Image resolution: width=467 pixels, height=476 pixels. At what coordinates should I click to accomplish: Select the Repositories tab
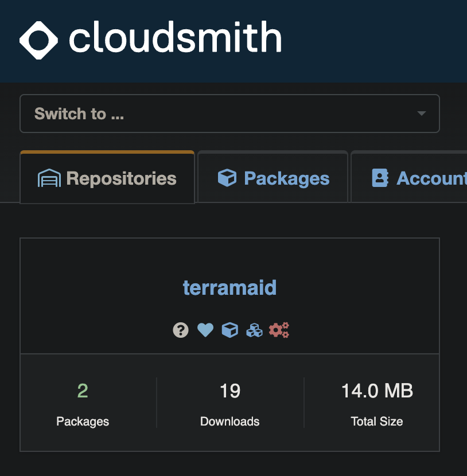coord(107,178)
